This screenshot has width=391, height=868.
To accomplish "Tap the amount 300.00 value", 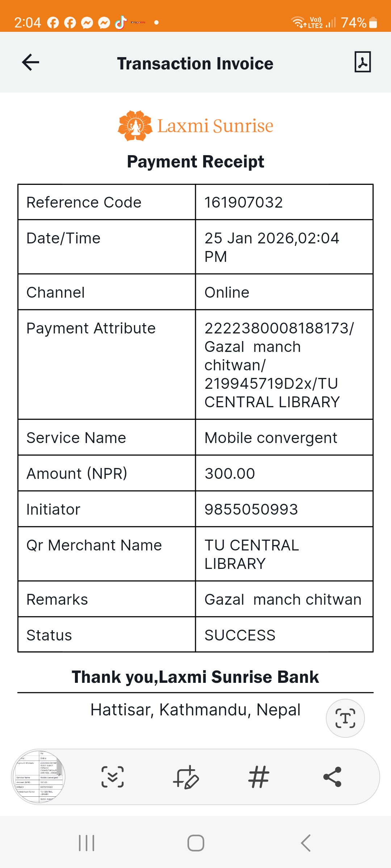I will (230, 474).
